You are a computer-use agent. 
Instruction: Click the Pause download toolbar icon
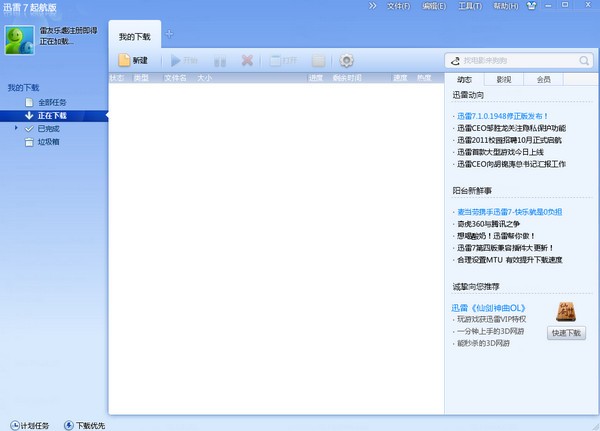(x=220, y=60)
